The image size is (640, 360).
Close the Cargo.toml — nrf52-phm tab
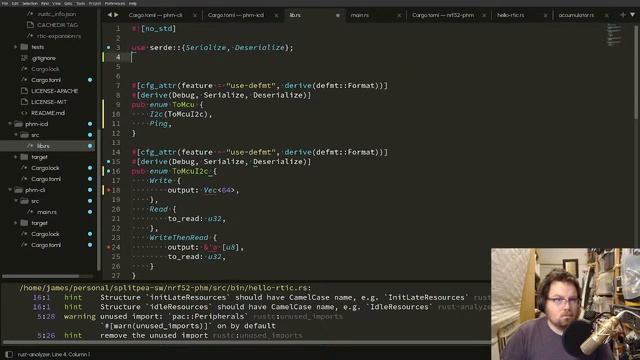484,16
